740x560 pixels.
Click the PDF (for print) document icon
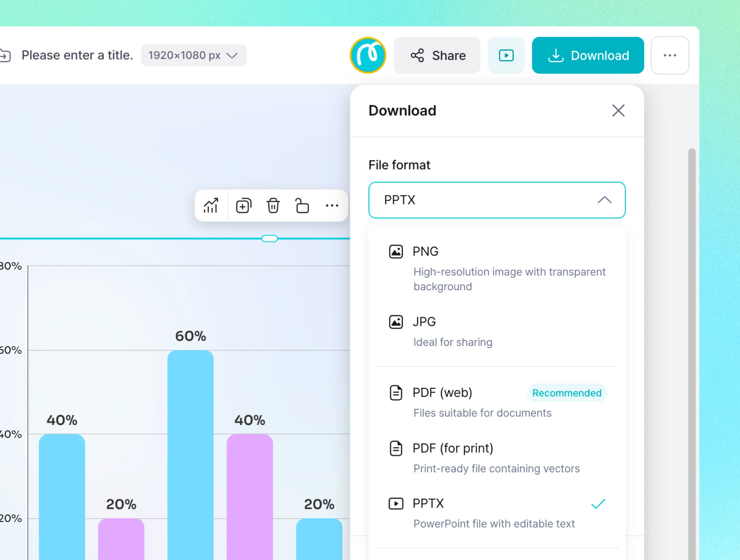(x=396, y=448)
